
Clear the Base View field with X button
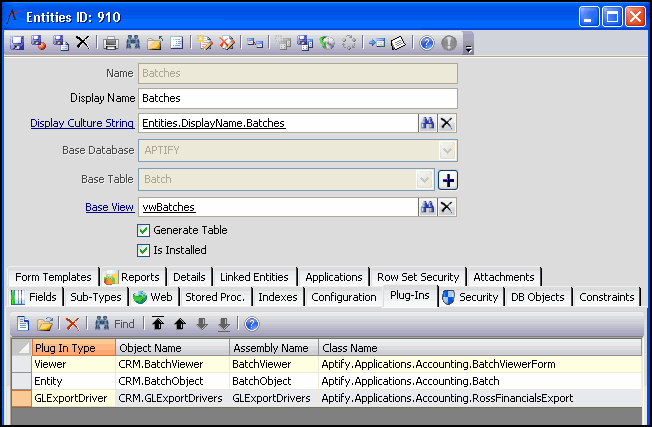coord(447,207)
